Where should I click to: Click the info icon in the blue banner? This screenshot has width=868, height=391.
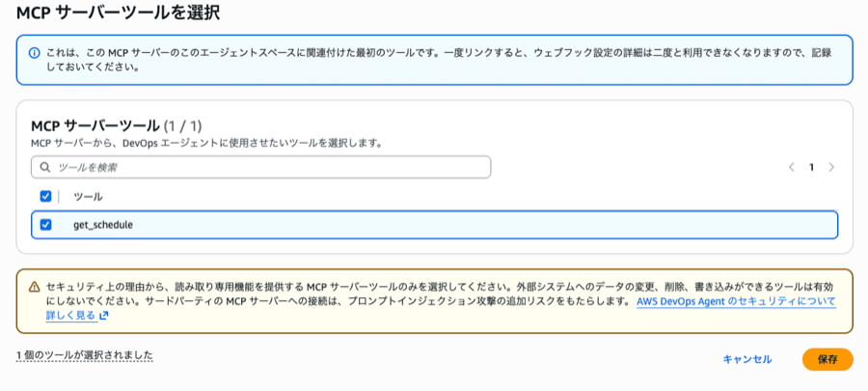(x=35, y=53)
